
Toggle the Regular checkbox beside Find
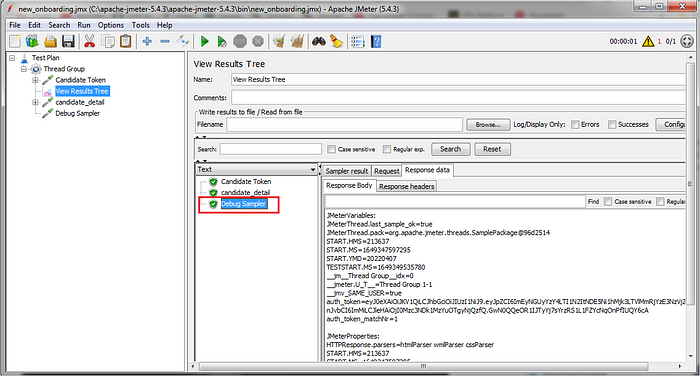(x=660, y=201)
